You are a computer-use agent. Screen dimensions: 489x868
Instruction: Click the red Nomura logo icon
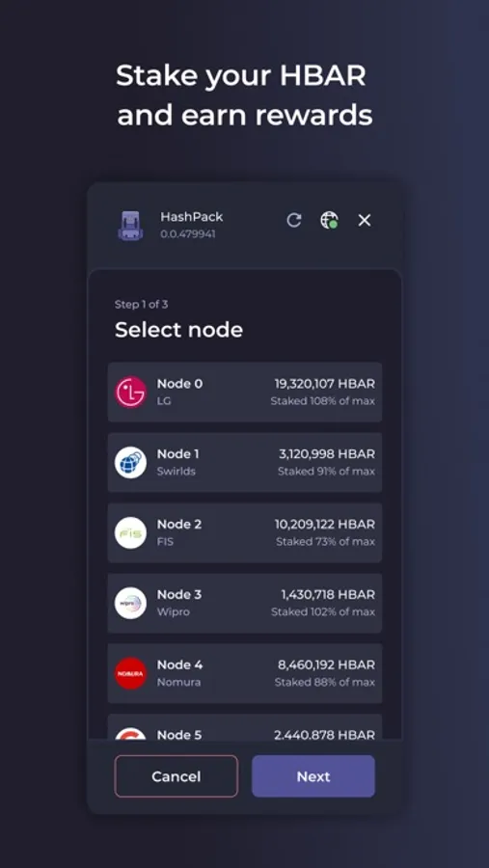[131, 673]
